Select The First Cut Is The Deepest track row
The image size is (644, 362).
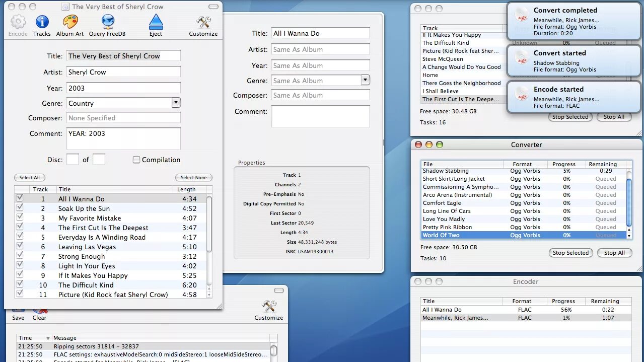(111, 228)
